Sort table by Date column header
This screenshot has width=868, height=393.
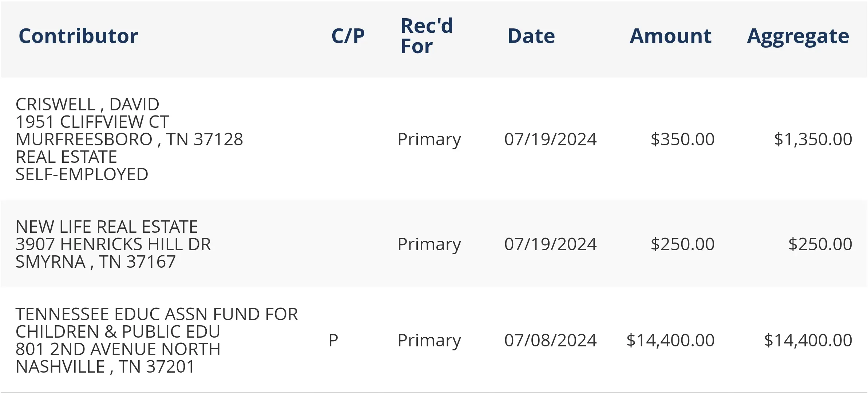[x=531, y=36]
